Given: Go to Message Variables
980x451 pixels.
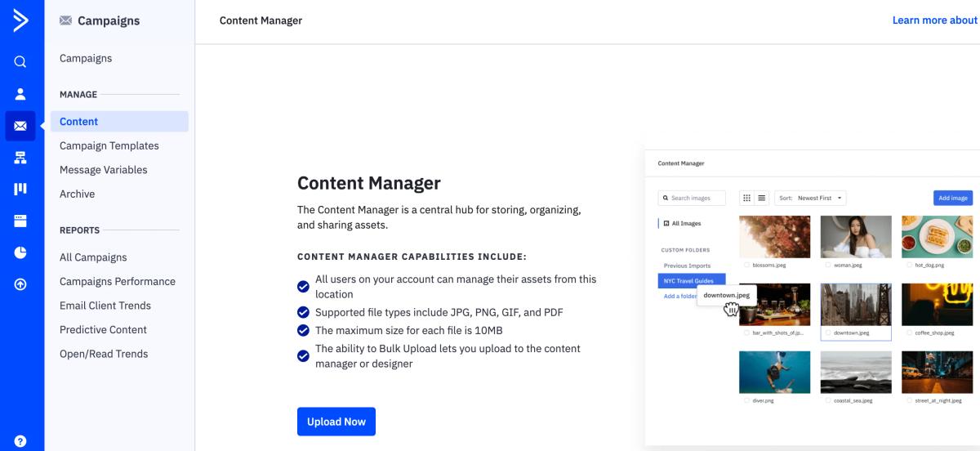Looking at the screenshot, I should tap(104, 170).
